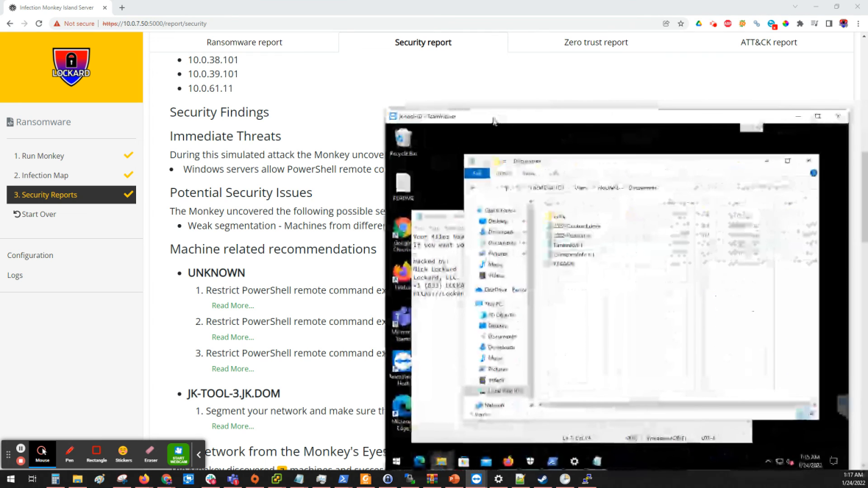
Task: Open the Ransomware report tab
Action: 244,42
